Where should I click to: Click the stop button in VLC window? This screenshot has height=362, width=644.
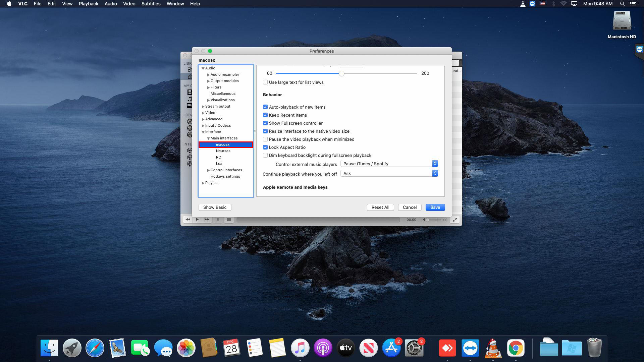click(x=218, y=220)
